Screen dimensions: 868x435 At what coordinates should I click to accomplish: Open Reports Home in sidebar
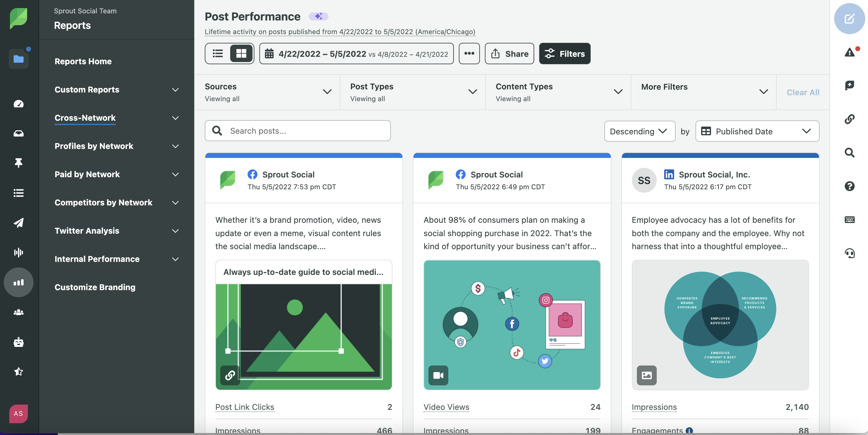[83, 61]
